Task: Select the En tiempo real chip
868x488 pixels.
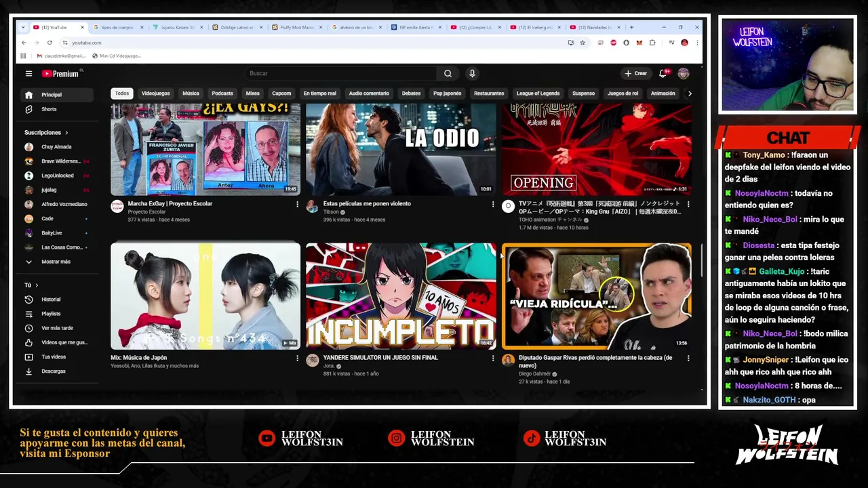Action: click(319, 94)
